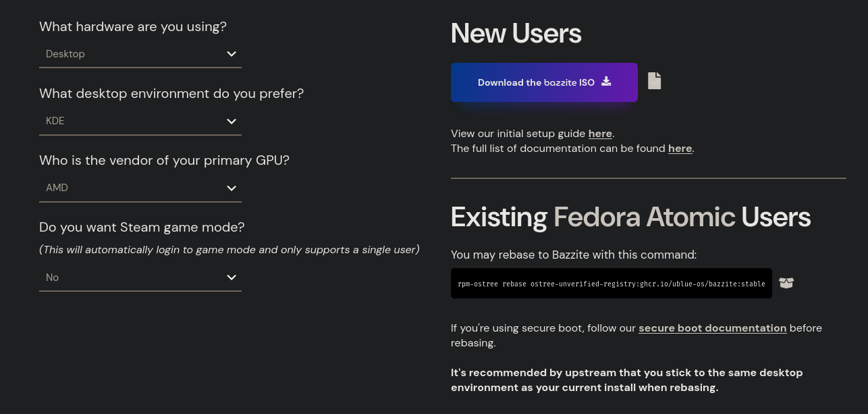Click the Download the bazzite ISO text
Screen dimensions: 868x414
click(536, 82)
